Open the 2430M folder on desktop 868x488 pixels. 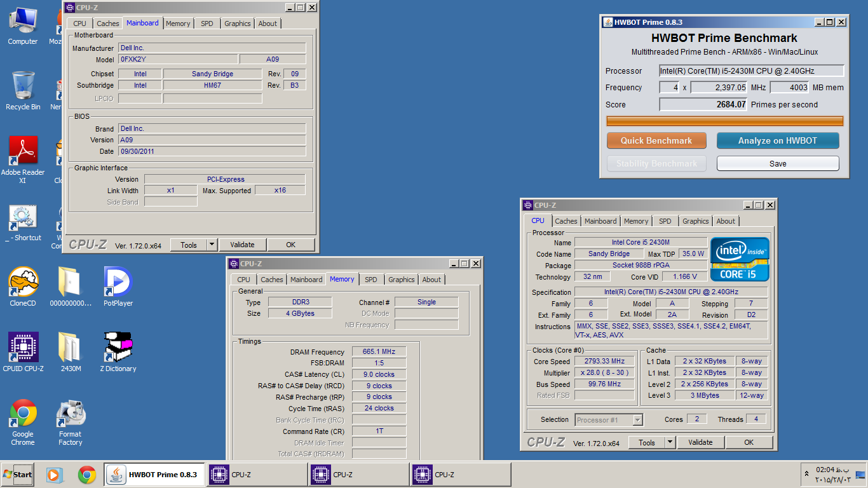(x=71, y=352)
